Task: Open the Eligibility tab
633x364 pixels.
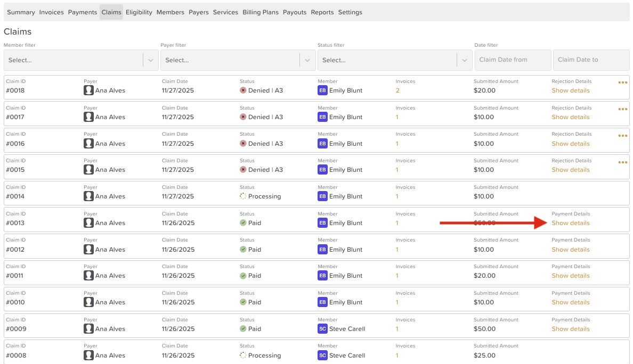Action: tap(139, 12)
